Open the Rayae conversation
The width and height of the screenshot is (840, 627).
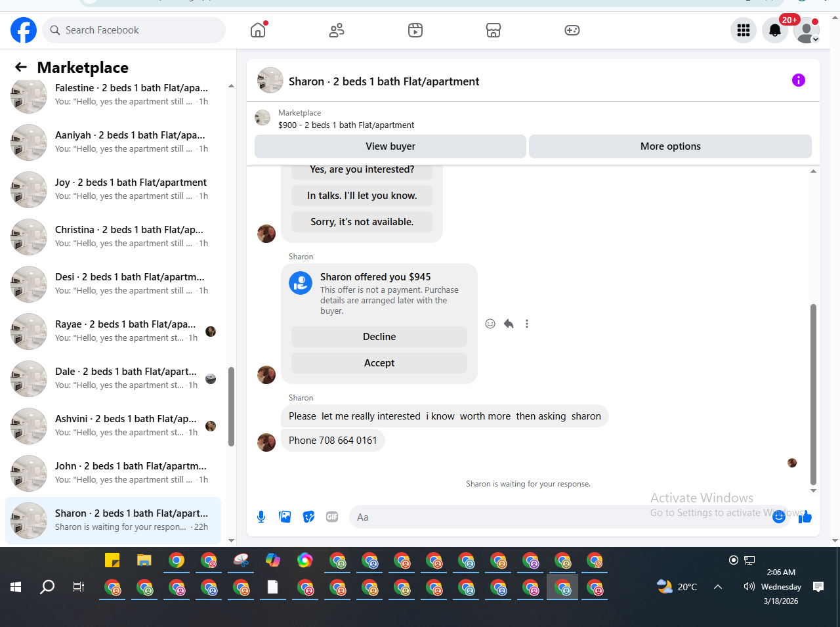coord(113,331)
